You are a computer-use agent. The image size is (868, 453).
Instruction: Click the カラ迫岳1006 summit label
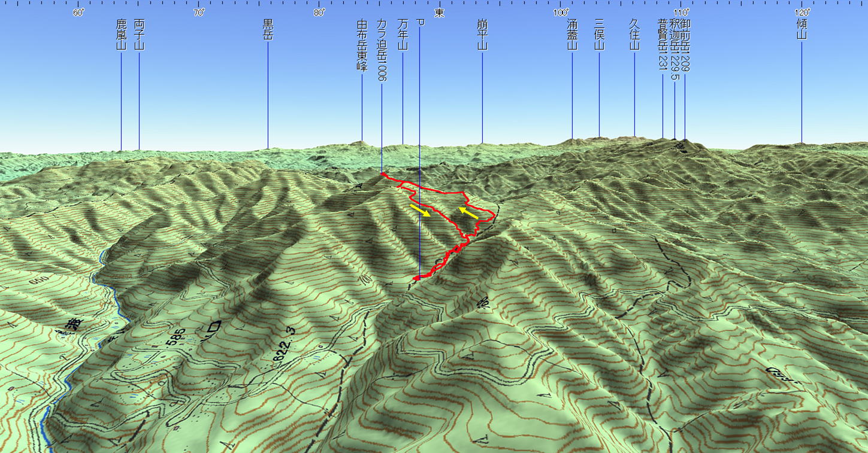(x=382, y=49)
